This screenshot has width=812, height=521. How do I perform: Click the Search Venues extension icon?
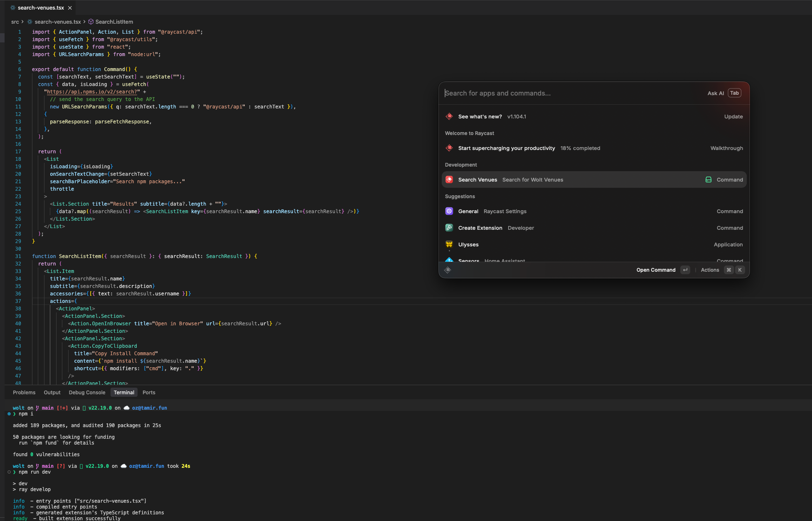449,179
